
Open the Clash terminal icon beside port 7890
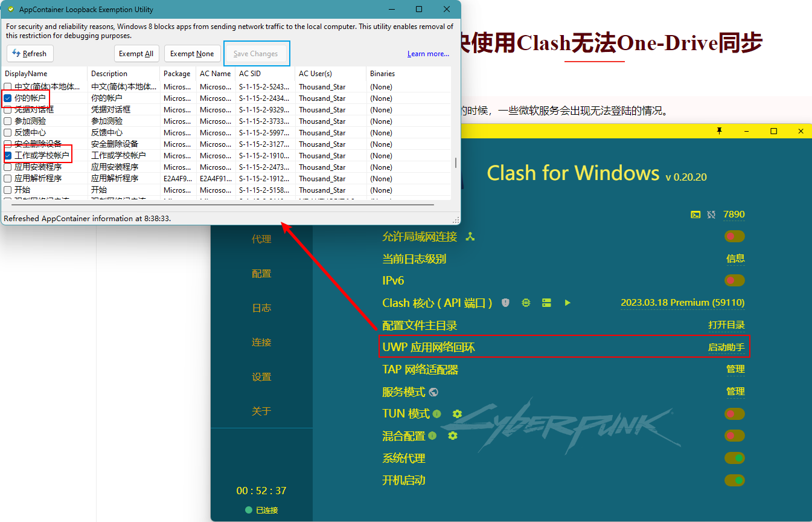click(695, 214)
